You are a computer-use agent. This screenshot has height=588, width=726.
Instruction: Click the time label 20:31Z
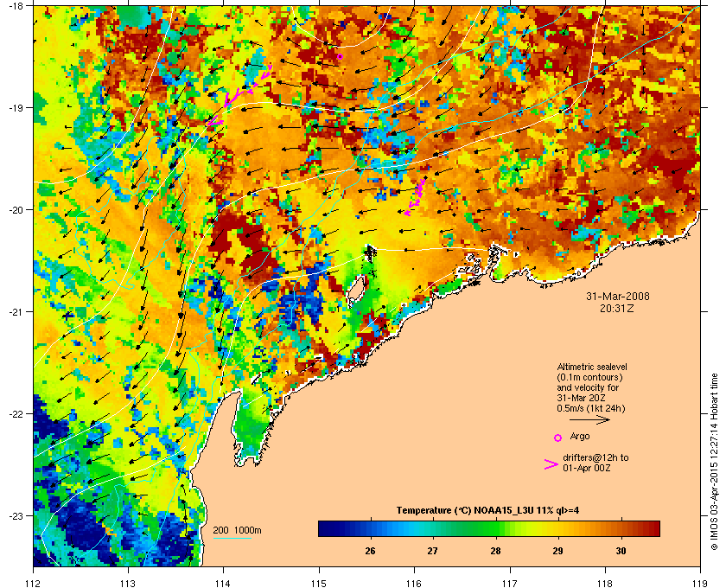coord(618,308)
